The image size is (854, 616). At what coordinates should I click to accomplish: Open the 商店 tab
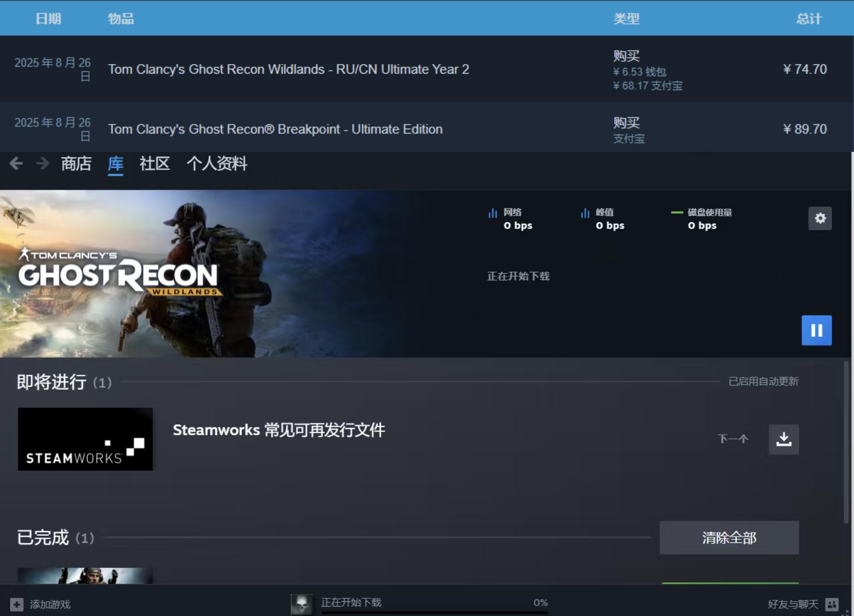[x=76, y=164]
